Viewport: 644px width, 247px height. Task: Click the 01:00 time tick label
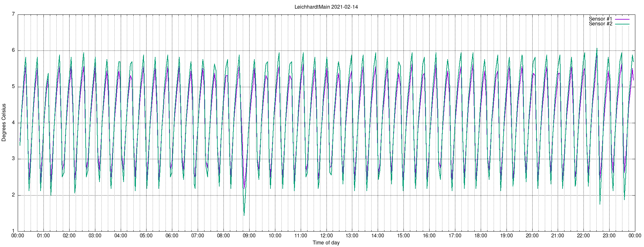point(43,235)
